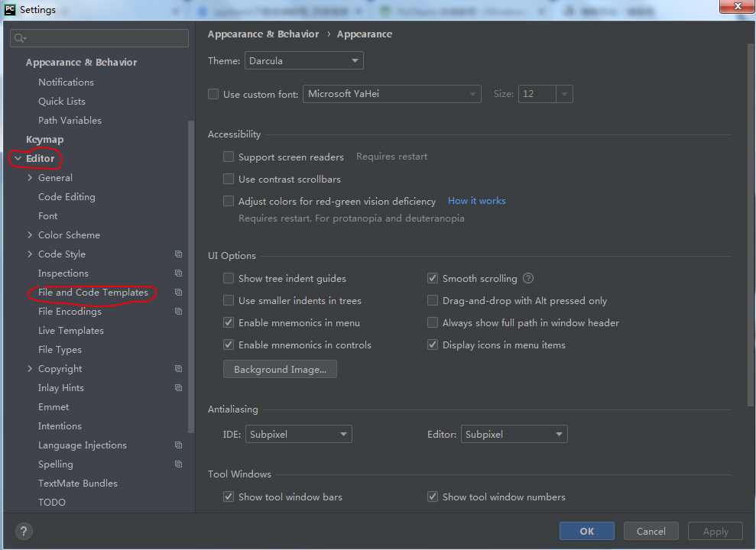Screen dimensions: 756x550
Task: Select Quick Lists settings page
Action: [x=62, y=101]
